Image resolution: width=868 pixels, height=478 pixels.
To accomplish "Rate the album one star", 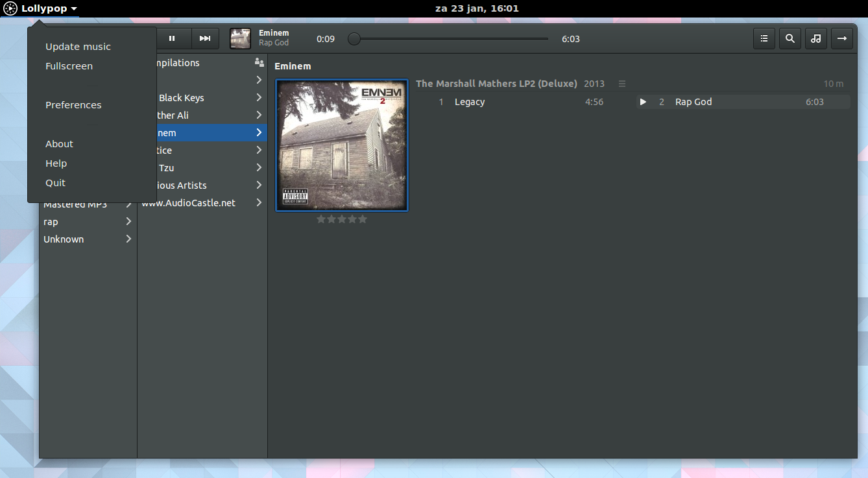I will [x=320, y=219].
